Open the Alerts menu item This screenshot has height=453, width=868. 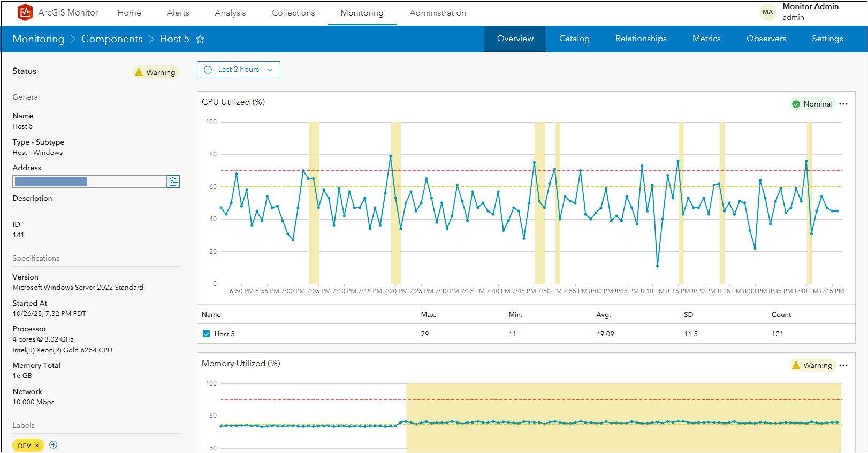178,13
